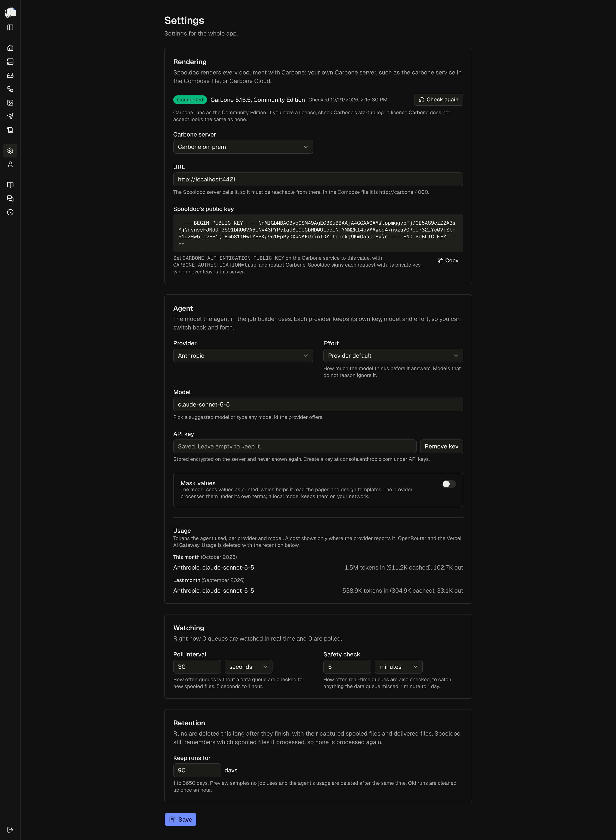Open the Home icon in the sidebar
Viewport: 616px width, 840px height.
pyautogui.click(x=10, y=48)
